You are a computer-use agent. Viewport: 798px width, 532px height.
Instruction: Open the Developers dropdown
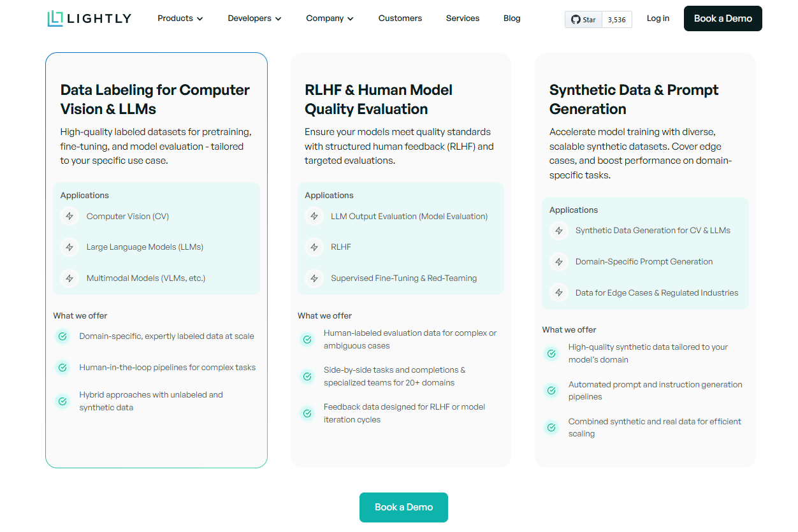[x=254, y=18]
